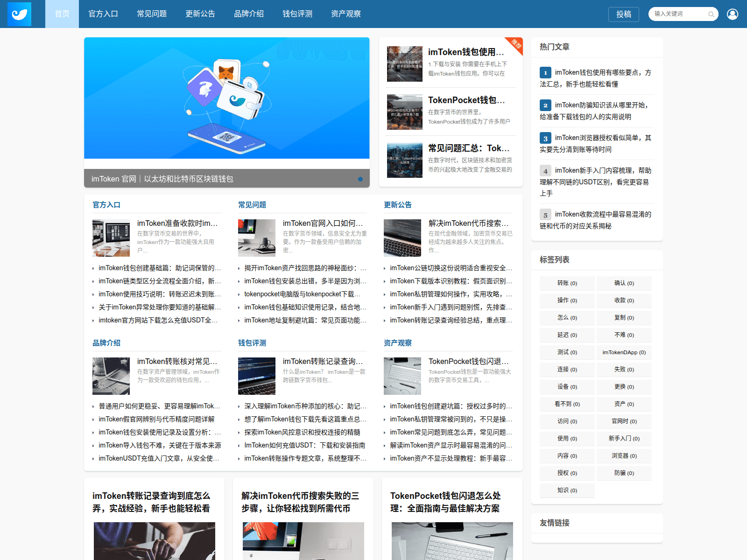Open imToken准备收款时 article thumbnail

(x=111, y=238)
